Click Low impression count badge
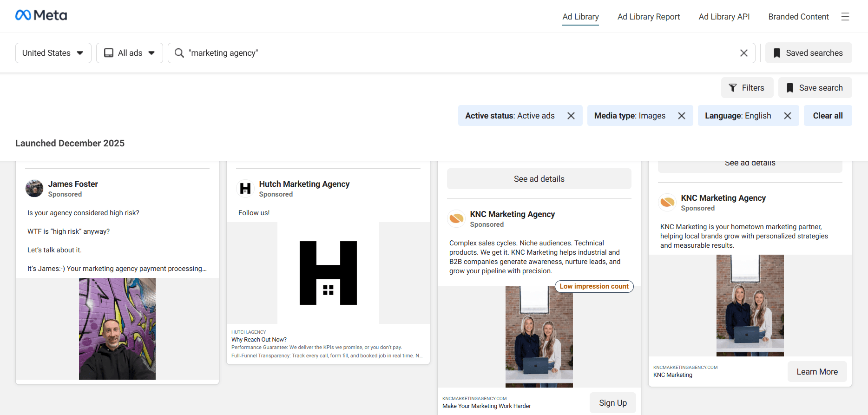 coord(594,286)
